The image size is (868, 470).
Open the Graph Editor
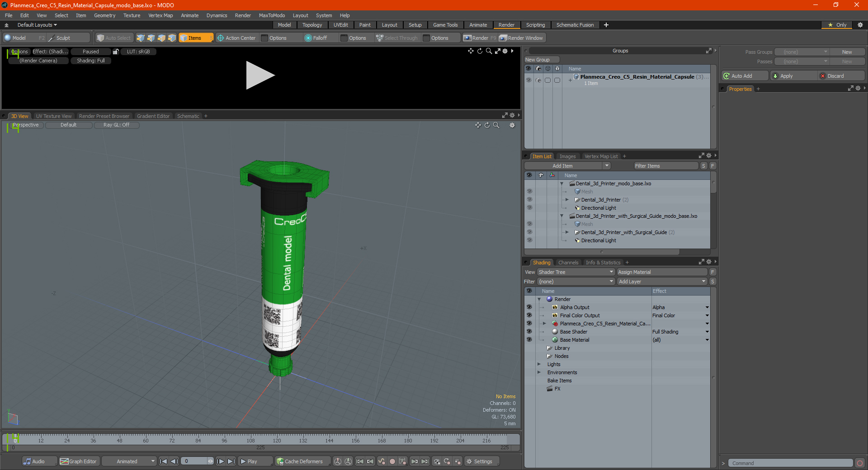click(79, 461)
